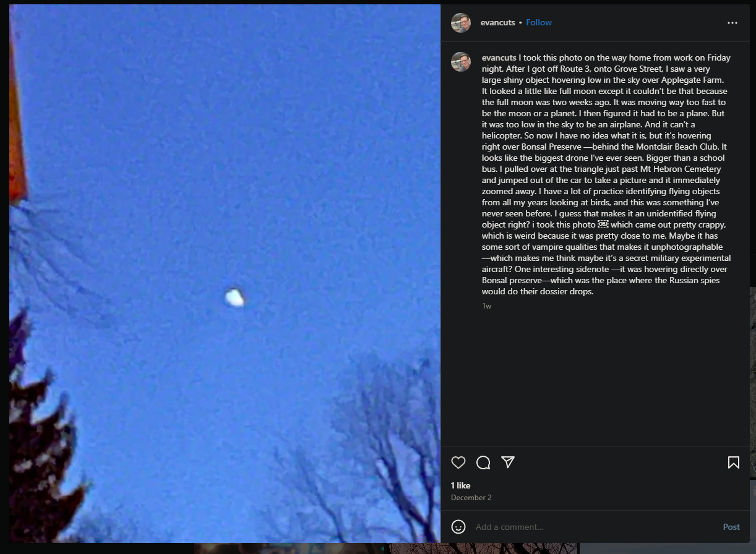This screenshot has width=756, height=554.
Task: Click the tree thumbnail showing below the post
Action: (x=484, y=548)
